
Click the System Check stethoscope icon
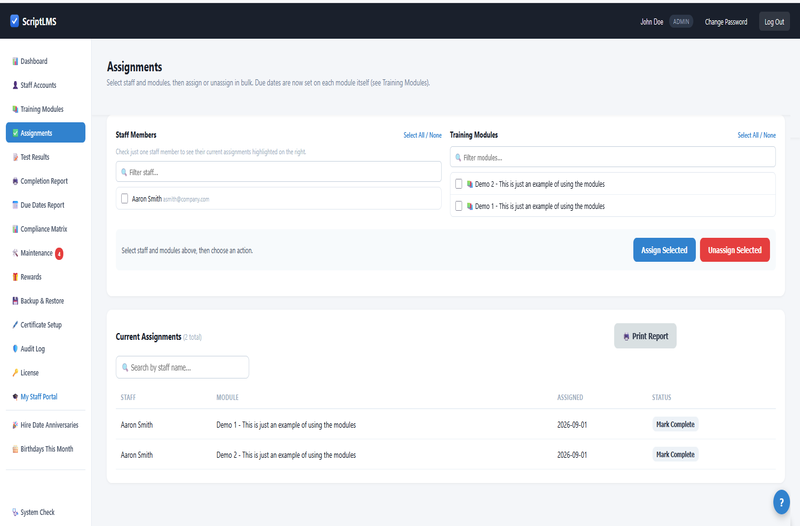pos(15,512)
